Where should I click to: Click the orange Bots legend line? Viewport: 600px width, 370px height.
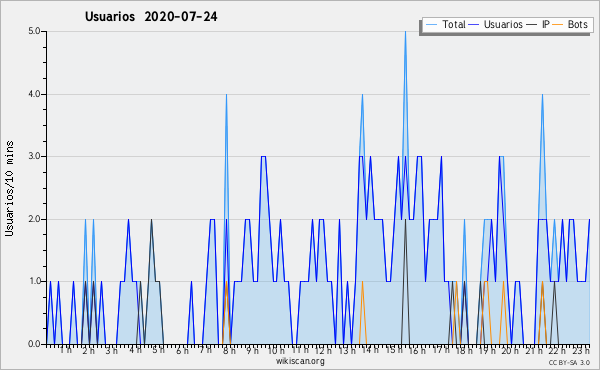click(558, 25)
